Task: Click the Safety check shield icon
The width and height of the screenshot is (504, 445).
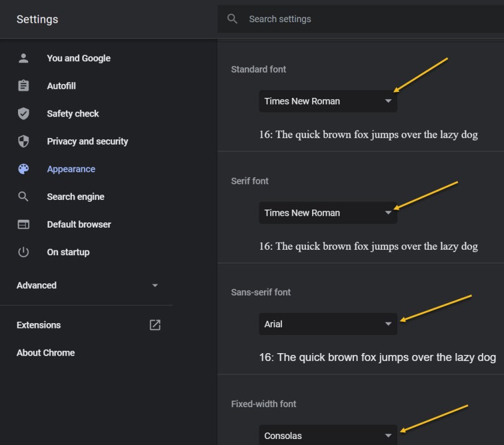Action: click(x=23, y=114)
